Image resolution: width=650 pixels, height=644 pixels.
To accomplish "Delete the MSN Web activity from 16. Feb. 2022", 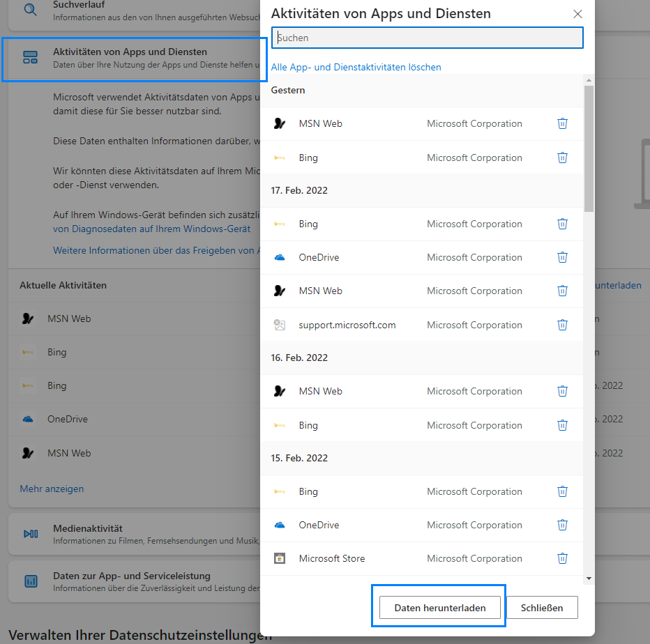I will [x=562, y=391].
